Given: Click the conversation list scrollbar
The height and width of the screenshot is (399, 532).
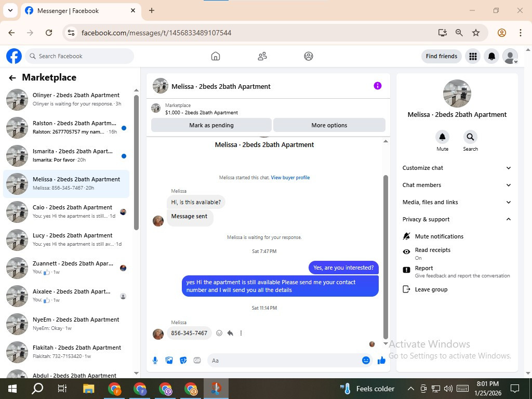Looking at the screenshot, I should 136,162.
